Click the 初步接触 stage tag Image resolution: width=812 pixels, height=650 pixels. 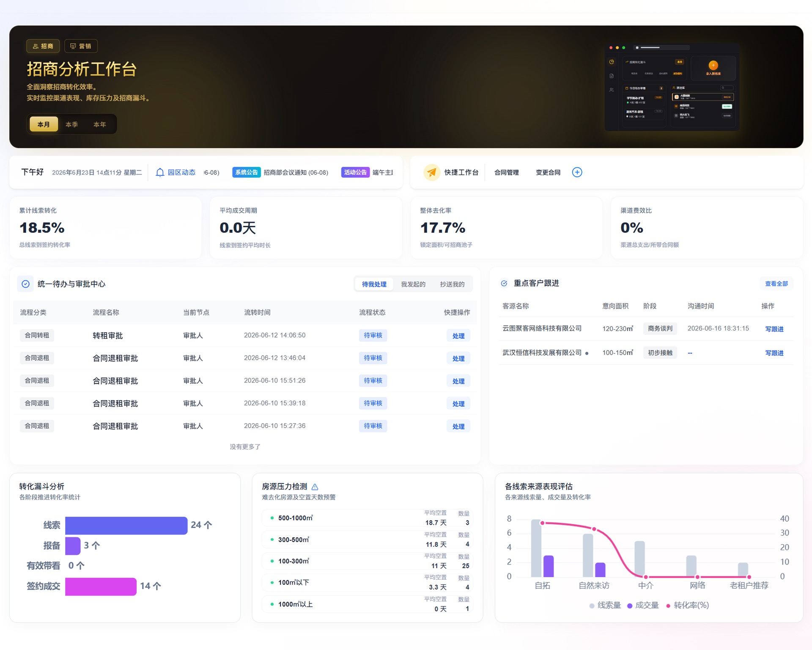coord(660,353)
